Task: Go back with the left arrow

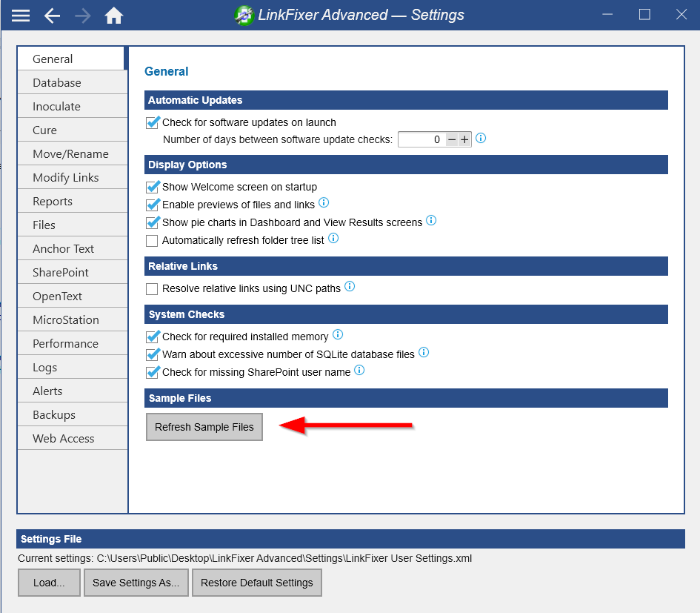Action: point(53,16)
